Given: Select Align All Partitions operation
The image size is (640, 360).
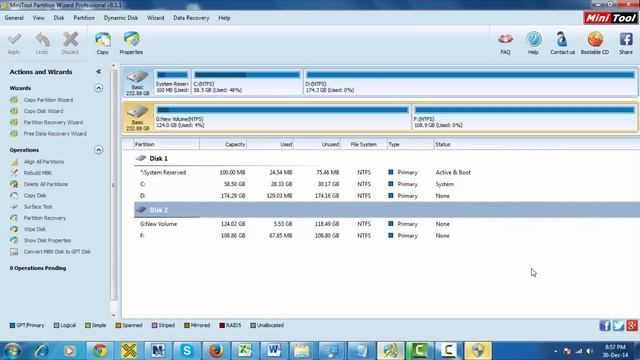Looking at the screenshot, I should point(44,162).
